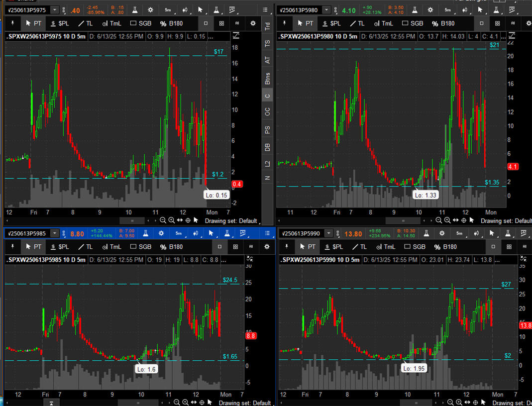Screen dimensions: 532x406
Task: Select $PL price level tool in P5975 chart
Action: tap(59, 23)
